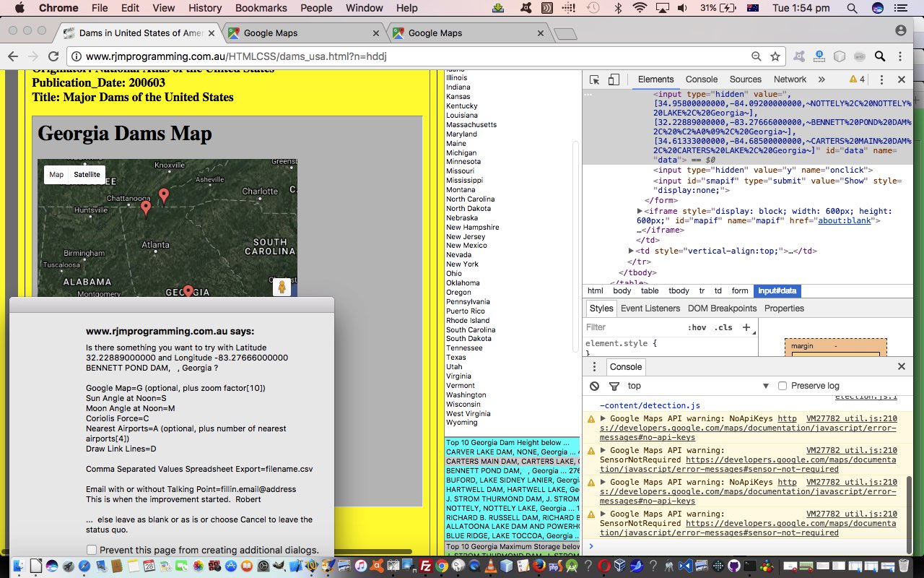The image size is (924, 578).
Task: Click the zoom magnifier in address bar
Action: (x=756, y=56)
